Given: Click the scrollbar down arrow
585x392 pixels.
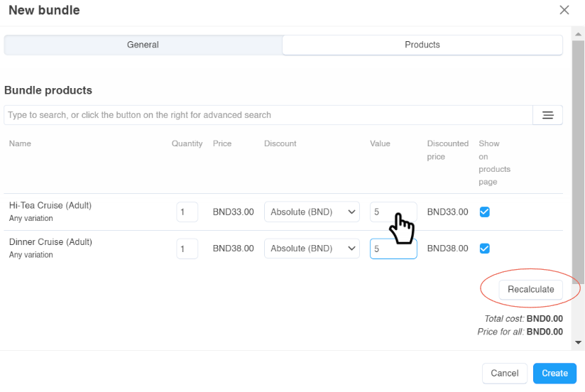Looking at the screenshot, I should point(579,343).
